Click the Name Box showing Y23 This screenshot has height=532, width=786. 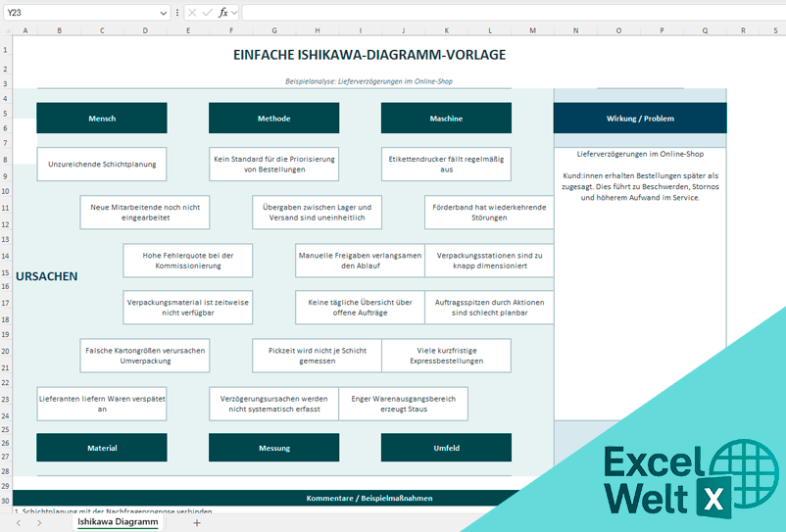(80, 13)
